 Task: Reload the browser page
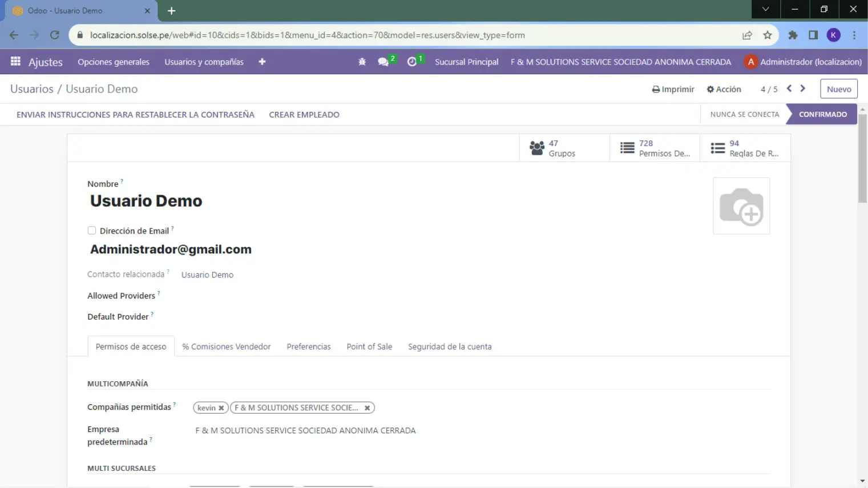pos(55,35)
